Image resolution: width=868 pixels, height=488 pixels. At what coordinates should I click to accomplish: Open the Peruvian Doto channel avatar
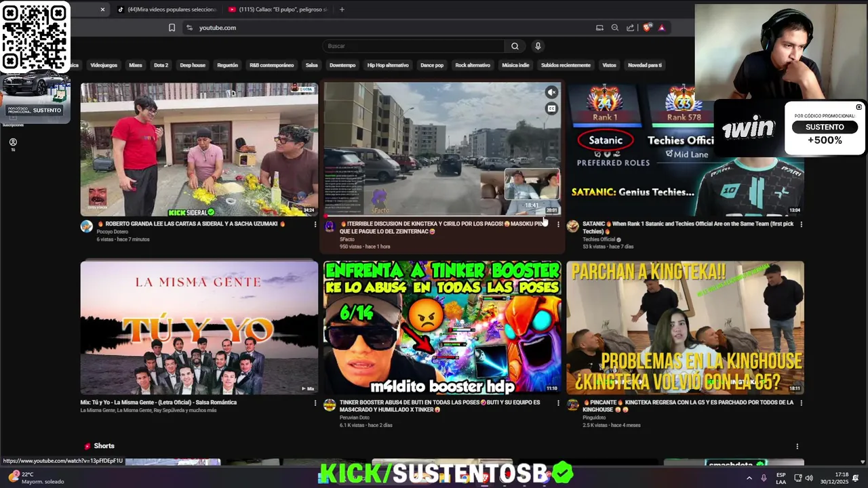(x=330, y=405)
